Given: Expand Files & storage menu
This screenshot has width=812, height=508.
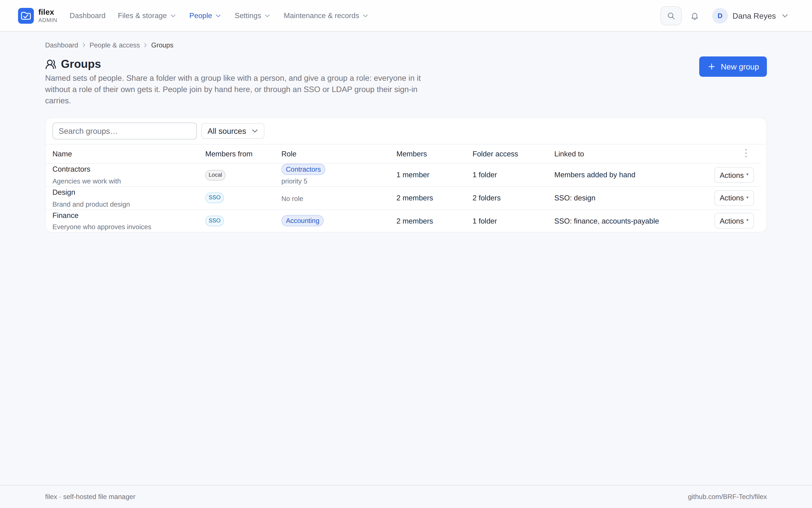Looking at the screenshot, I should coord(147,16).
